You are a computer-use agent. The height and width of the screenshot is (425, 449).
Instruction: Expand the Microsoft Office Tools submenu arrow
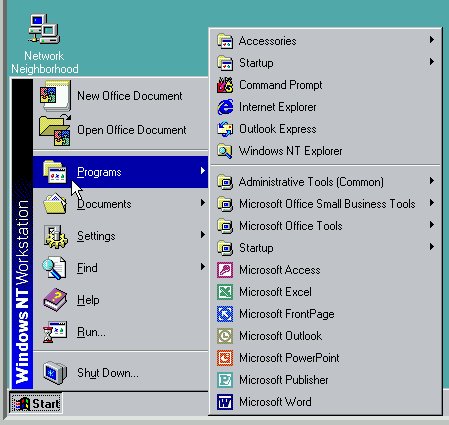click(x=432, y=225)
